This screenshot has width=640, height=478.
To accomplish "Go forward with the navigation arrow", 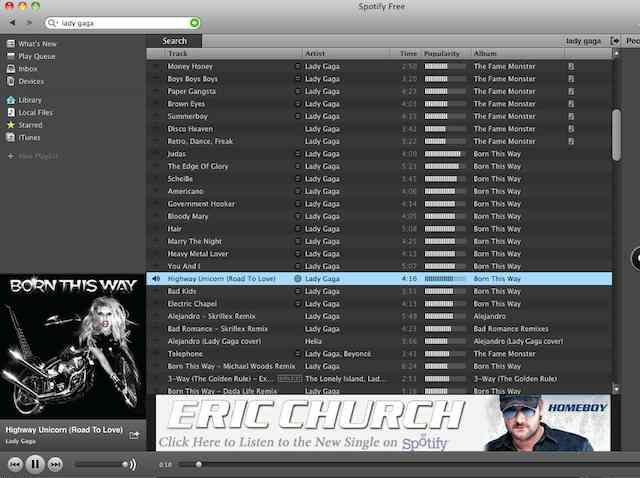I will (29, 23).
